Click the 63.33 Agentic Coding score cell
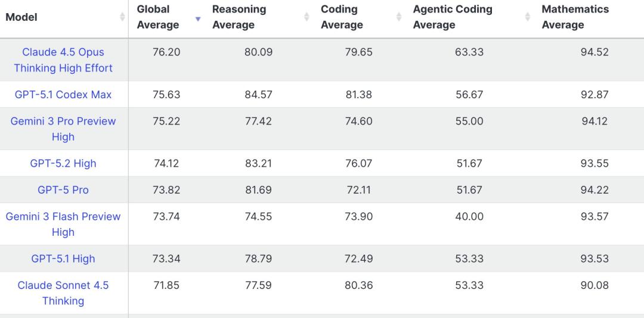The width and height of the screenshot is (644, 318). [470, 52]
